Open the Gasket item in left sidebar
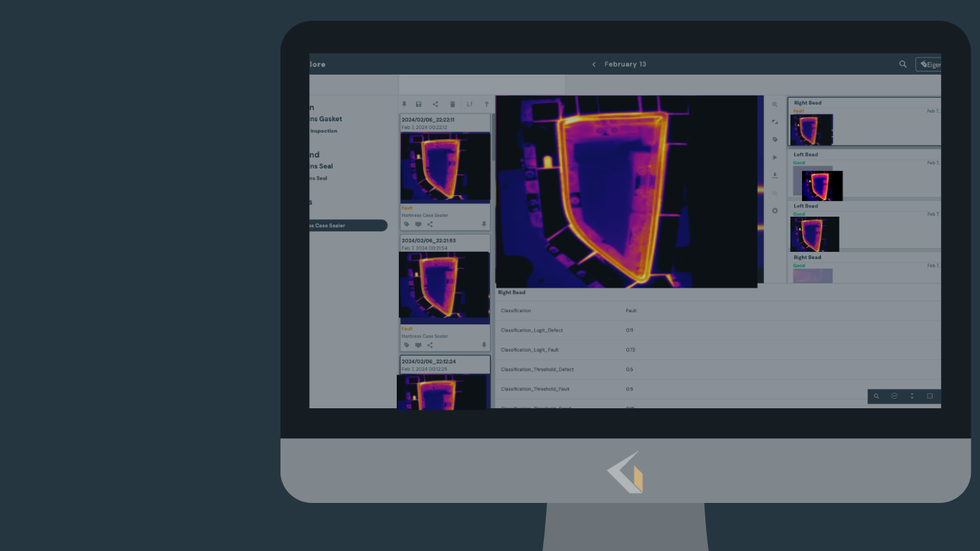980x551 pixels. click(x=326, y=119)
